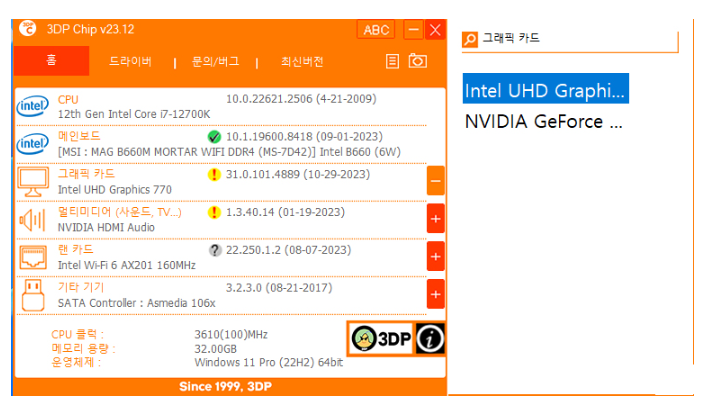Click the 멀티미디어 (사운드, TV...) label
720x406 pixels.
point(119,212)
